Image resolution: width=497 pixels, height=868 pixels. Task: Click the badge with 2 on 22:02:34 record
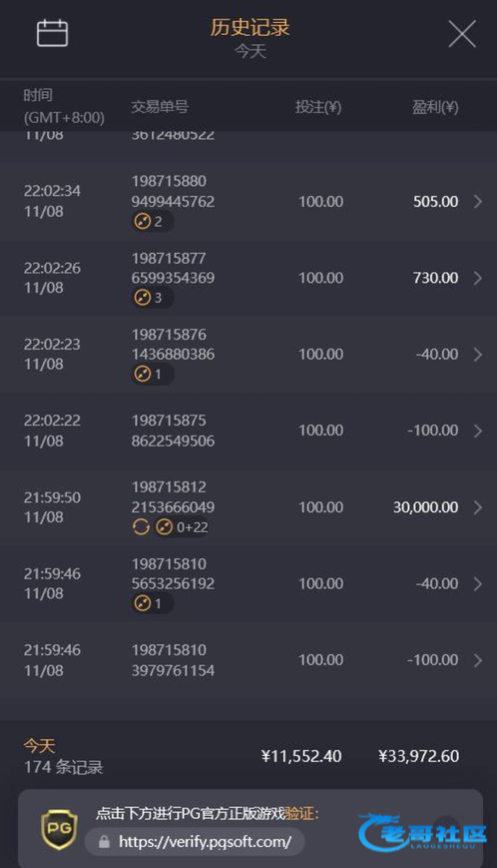click(x=149, y=221)
